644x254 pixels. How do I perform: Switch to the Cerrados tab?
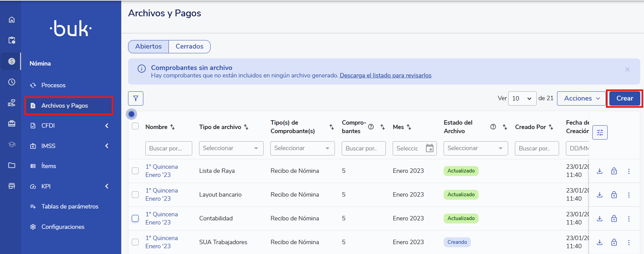[189, 47]
